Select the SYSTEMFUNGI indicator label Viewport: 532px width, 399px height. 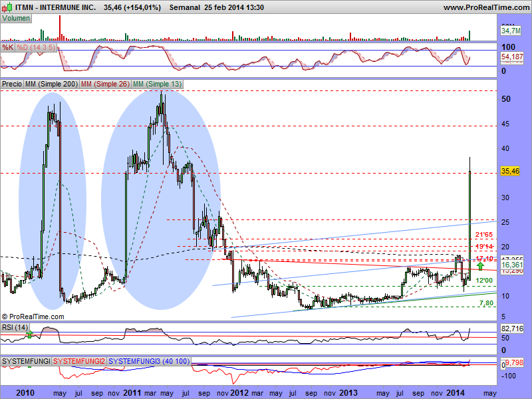(26, 361)
